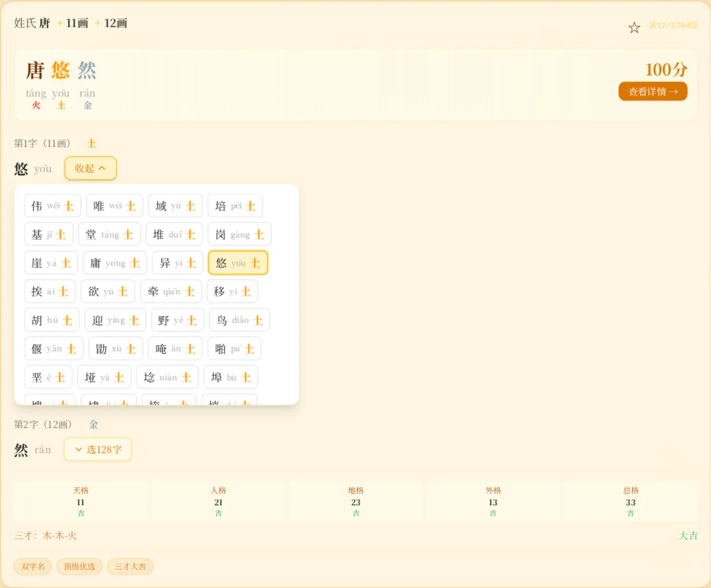
Task: Click the large 唐 surname character in name card
Action: (x=36, y=71)
